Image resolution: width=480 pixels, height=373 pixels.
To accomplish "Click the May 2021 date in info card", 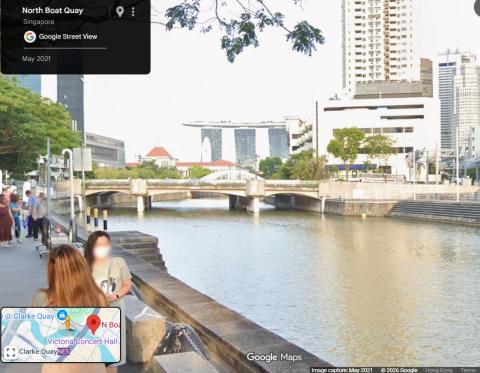I will 36,59.
